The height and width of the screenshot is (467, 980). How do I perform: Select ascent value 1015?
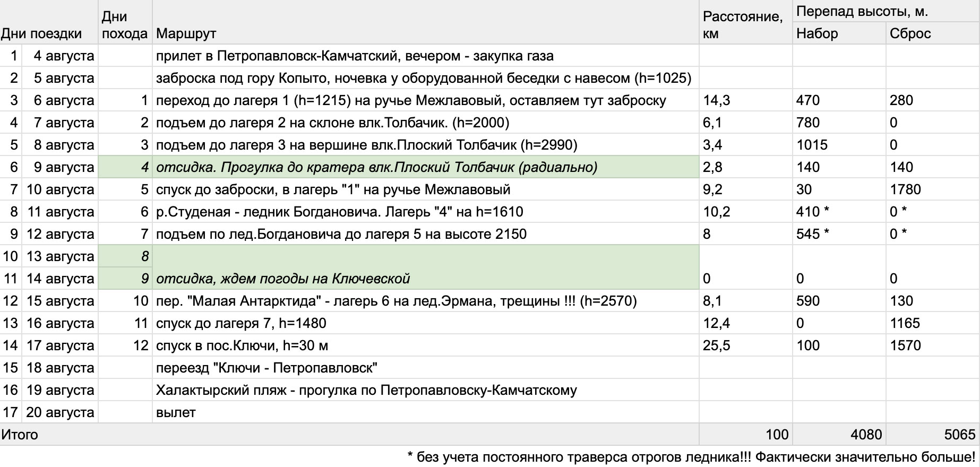tap(839, 145)
